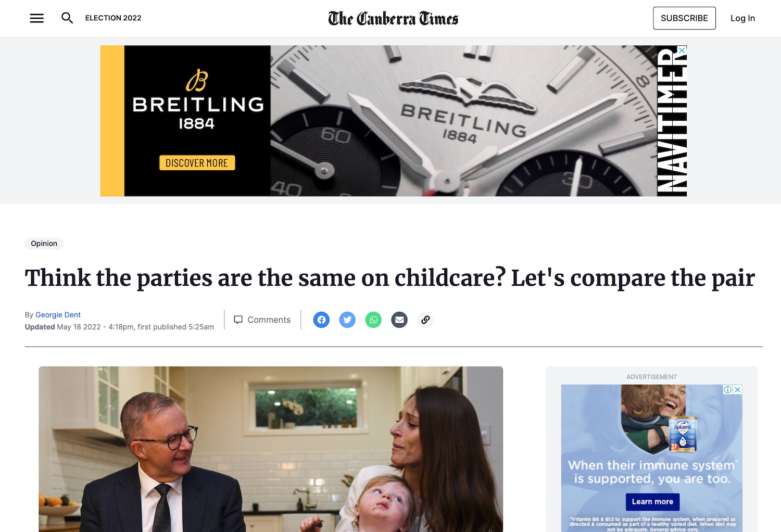This screenshot has height=532, width=781.
Task: Open the article's main photo
Action: tap(271, 449)
